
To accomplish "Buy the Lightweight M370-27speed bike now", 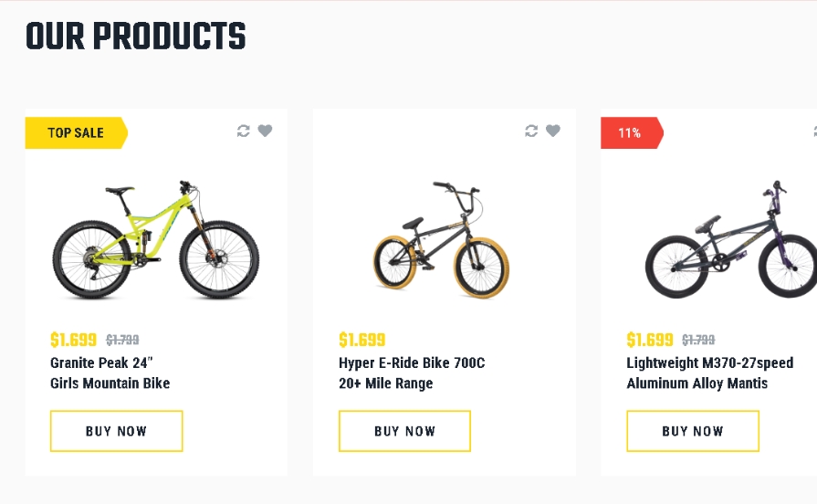I will click(692, 431).
